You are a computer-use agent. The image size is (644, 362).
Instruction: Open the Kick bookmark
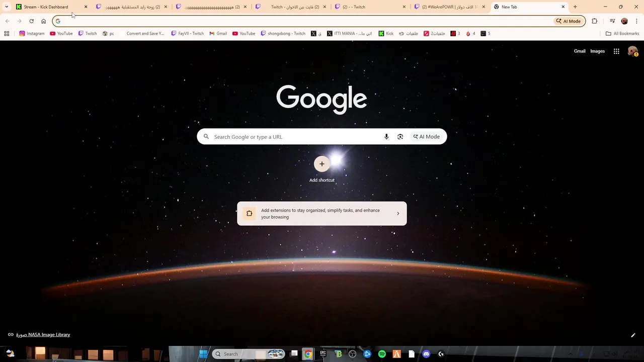click(386, 34)
